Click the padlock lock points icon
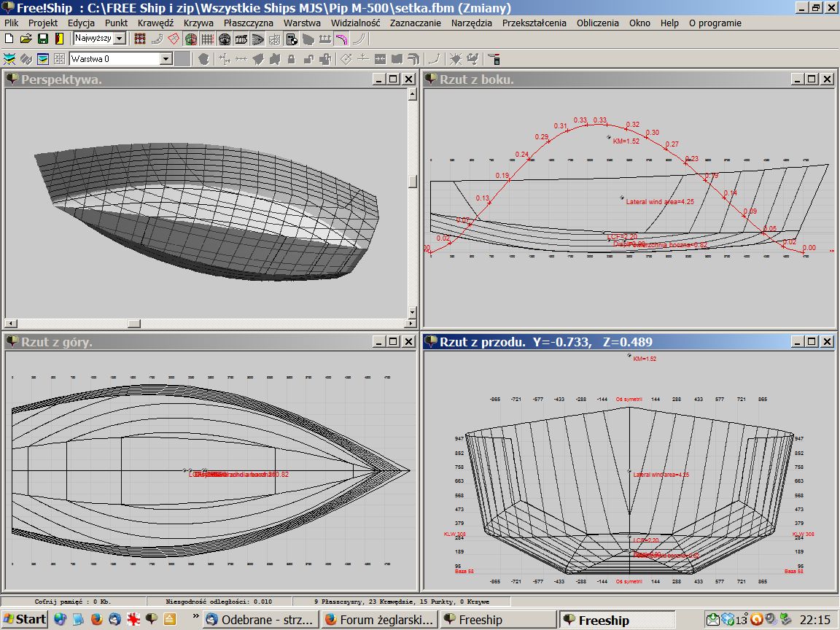The height and width of the screenshot is (630, 840). pyautogui.click(x=291, y=58)
